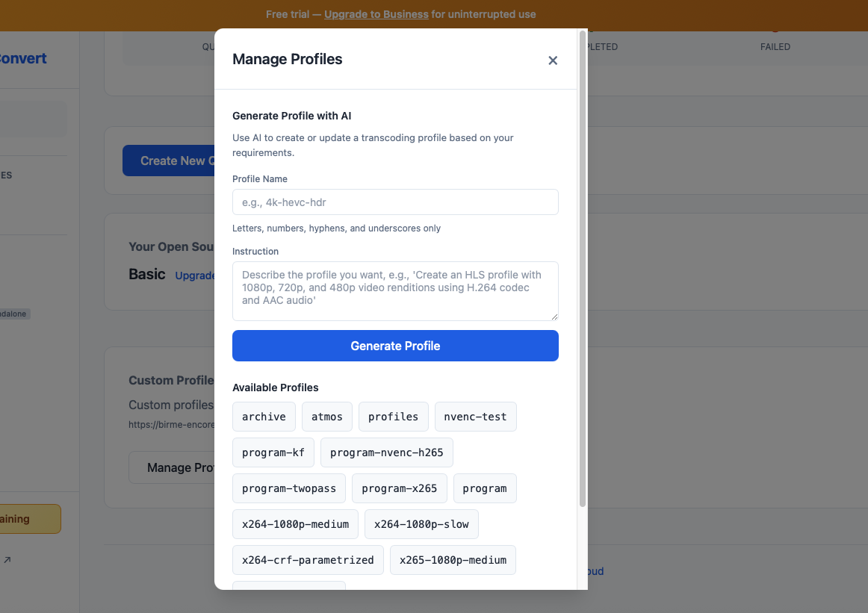
Task: Open the Upgrade to Business link
Action: 376,13
